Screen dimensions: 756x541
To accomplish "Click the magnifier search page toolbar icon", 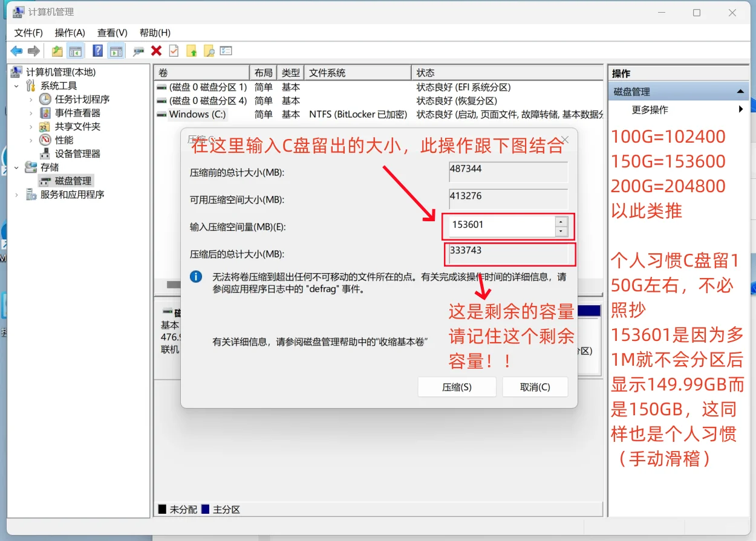I will pos(209,51).
